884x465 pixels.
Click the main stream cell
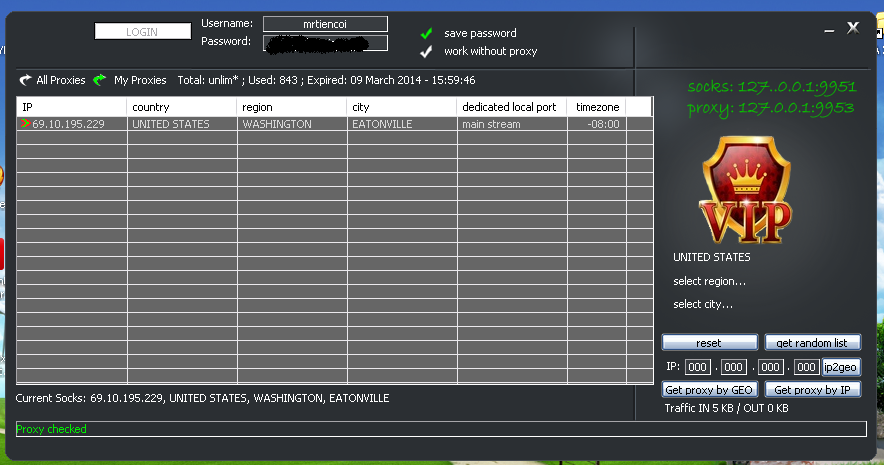point(511,124)
